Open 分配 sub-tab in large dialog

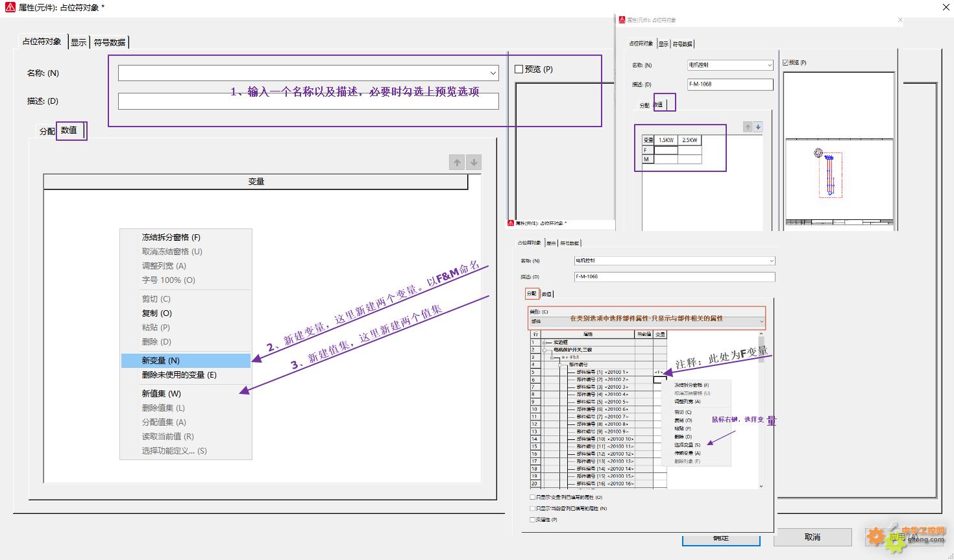(47, 131)
